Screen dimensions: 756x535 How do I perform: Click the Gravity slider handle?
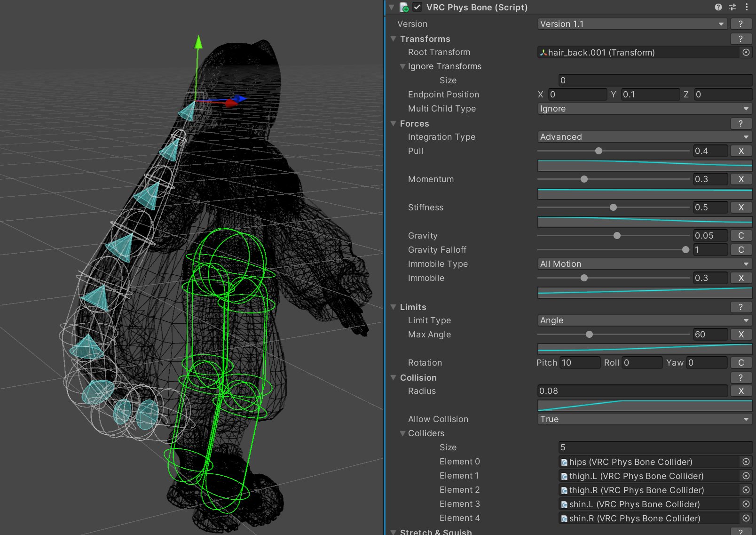(x=617, y=236)
